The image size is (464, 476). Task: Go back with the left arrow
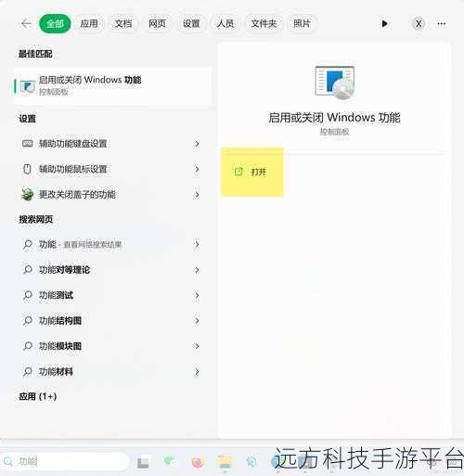pyautogui.click(x=26, y=23)
